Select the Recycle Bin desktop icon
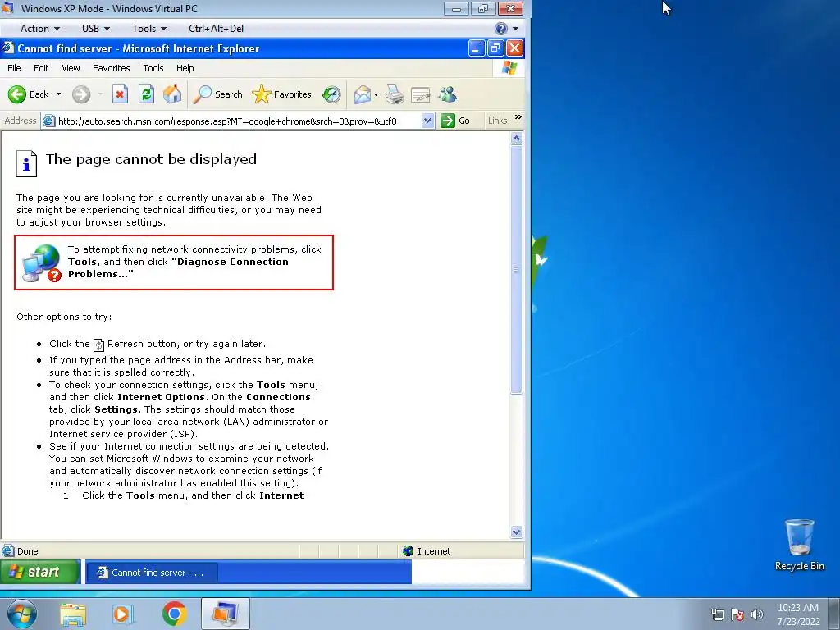This screenshot has height=630, width=840. click(x=799, y=545)
